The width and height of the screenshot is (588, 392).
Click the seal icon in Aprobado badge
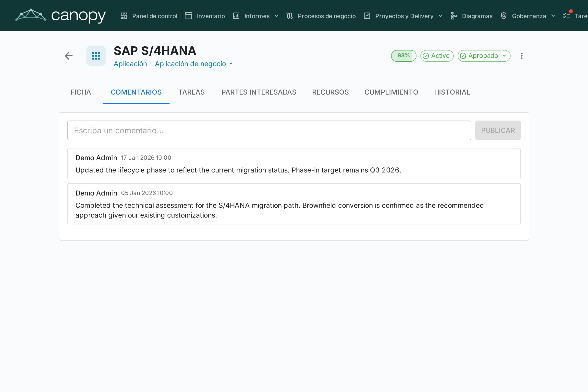coord(463,56)
